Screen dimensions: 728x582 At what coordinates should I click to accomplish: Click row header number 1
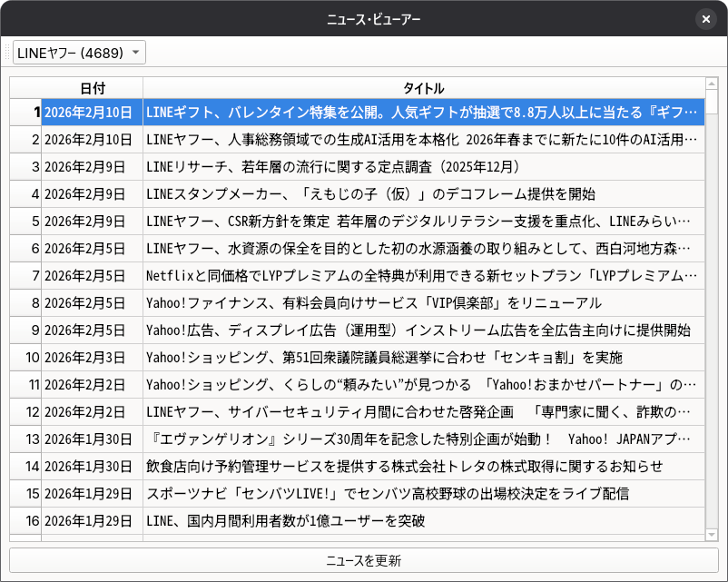(x=25, y=113)
